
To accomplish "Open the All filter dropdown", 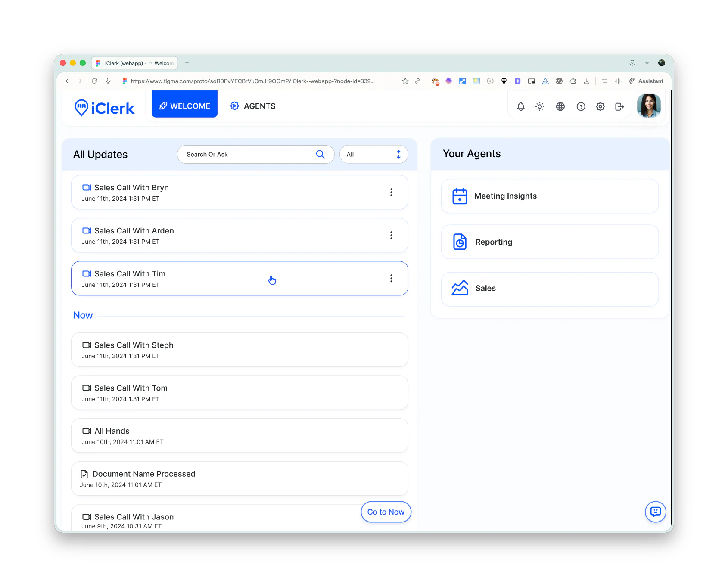I will pyautogui.click(x=373, y=154).
